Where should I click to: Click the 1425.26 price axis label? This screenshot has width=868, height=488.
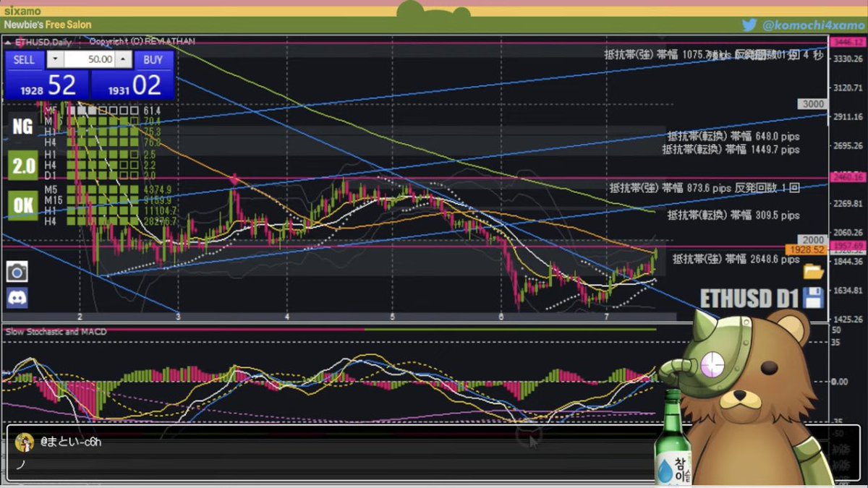[849, 319]
